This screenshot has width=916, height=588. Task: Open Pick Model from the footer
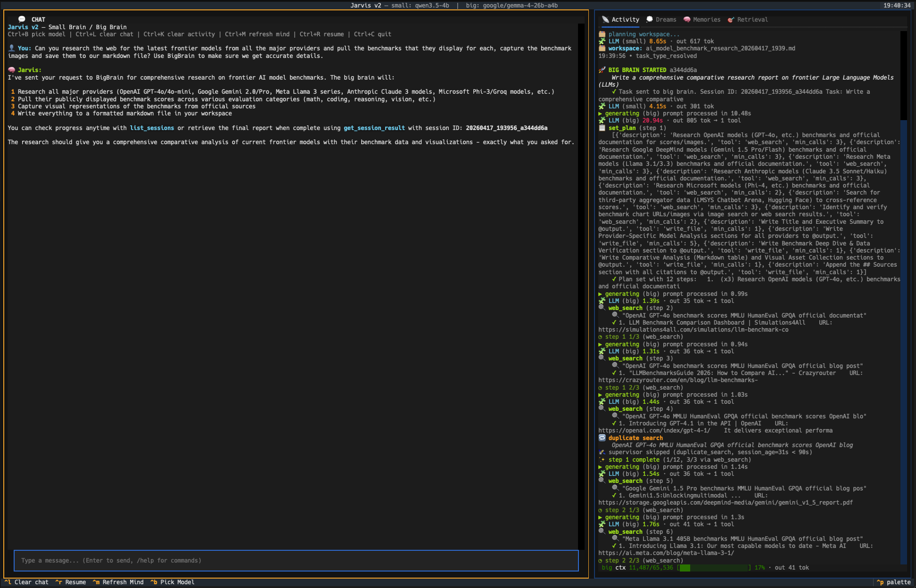(x=172, y=582)
